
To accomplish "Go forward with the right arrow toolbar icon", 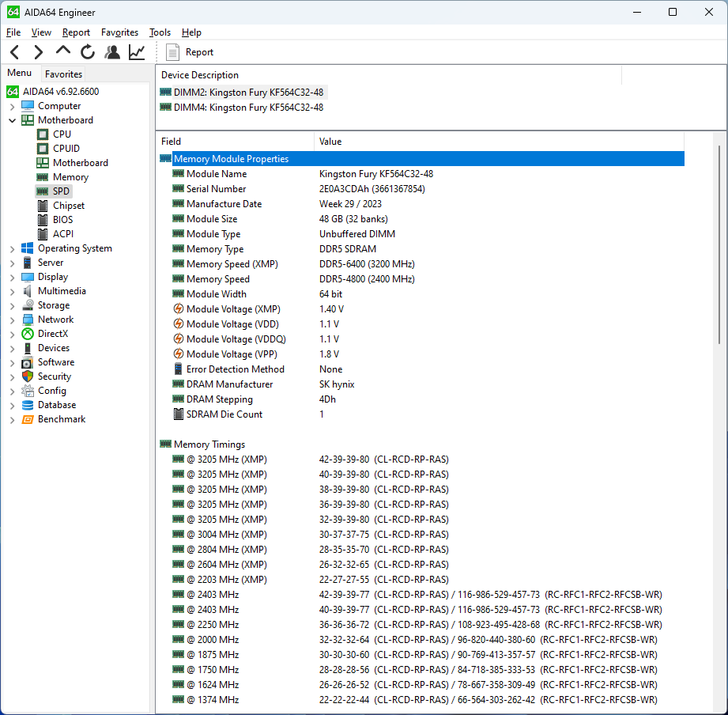I will pyautogui.click(x=39, y=52).
